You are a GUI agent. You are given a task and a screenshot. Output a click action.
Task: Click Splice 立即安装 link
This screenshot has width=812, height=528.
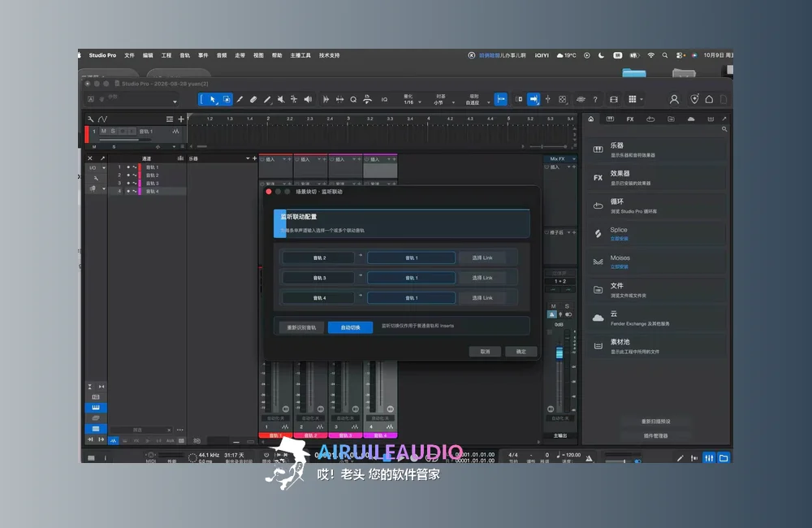coord(619,239)
